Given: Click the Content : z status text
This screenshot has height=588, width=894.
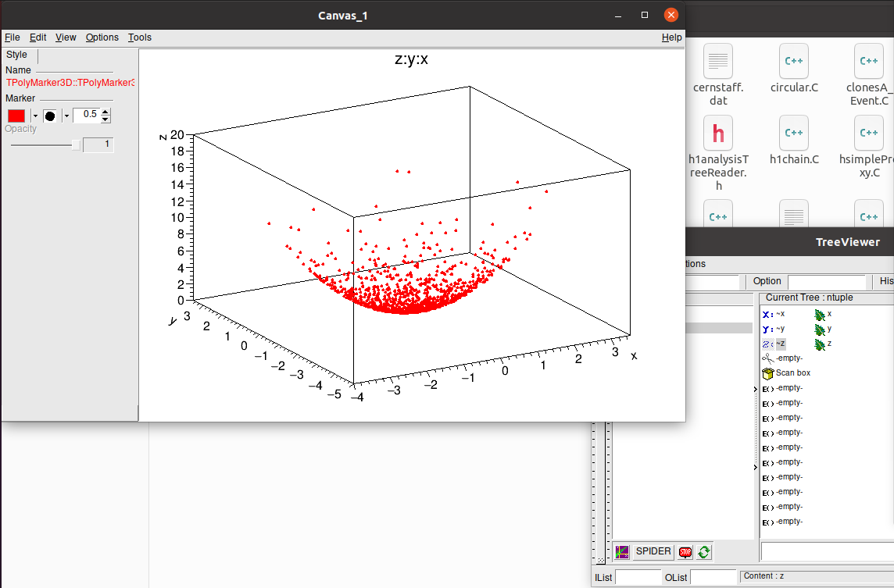Looking at the screenshot, I should (x=764, y=576).
